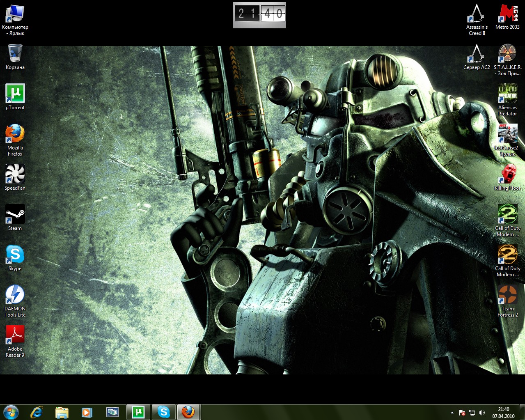Select the Steam desktop shortcut

click(15, 214)
